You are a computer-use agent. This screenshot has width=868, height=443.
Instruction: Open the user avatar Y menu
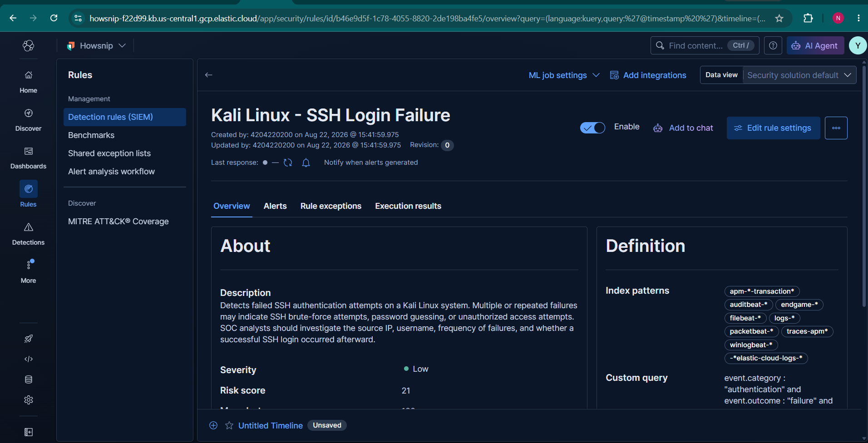pyautogui.click(x=858, y=45)
